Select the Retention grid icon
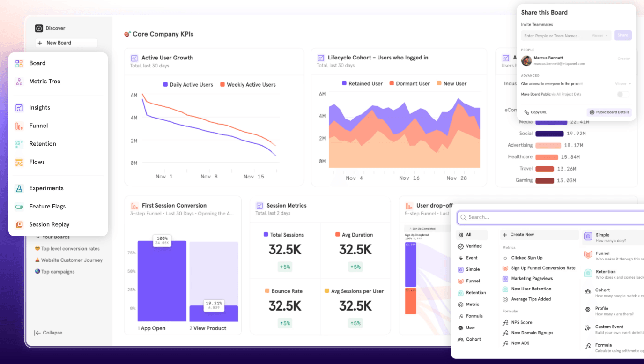Image resolution: width=644 pixels, height=364 pixels. [x=19, y=144]
